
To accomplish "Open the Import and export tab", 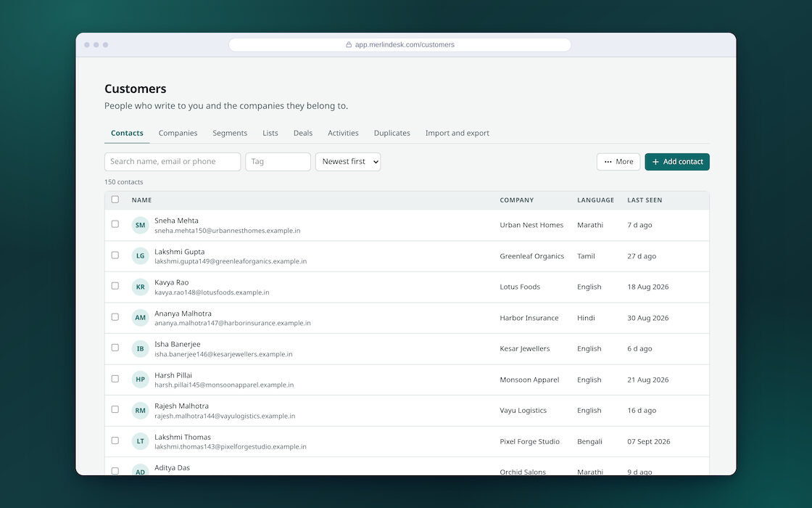I will coord(457,134).
